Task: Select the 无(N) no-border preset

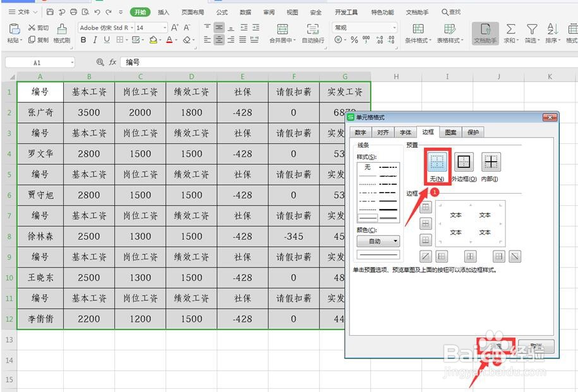Action: (437, 162)
